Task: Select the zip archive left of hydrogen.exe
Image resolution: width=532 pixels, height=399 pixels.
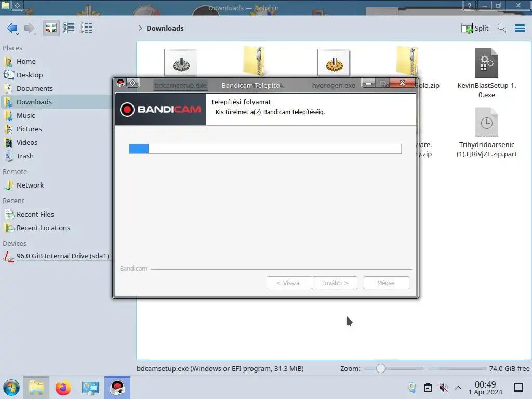Action: click(x=254, y=61)
